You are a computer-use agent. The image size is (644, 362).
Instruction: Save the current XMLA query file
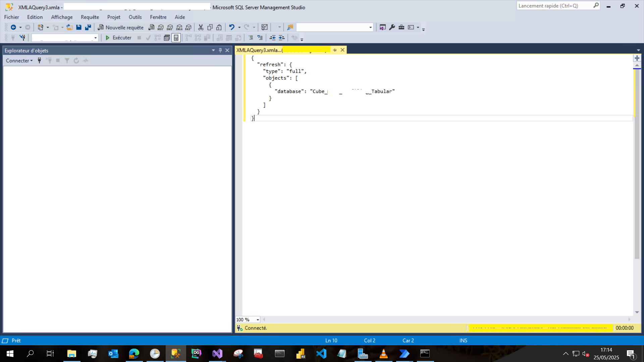tap(79, 27)
